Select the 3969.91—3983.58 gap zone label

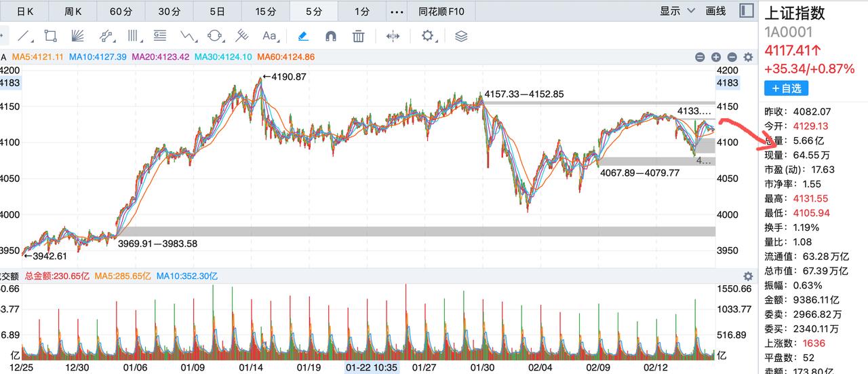point(157,243)
